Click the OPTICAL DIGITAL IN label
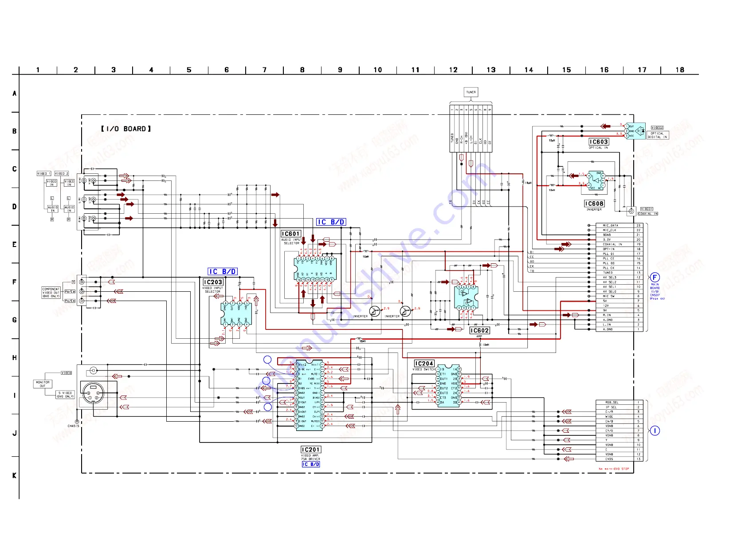Viewport: 745px width, 560px height. [658, 135]
